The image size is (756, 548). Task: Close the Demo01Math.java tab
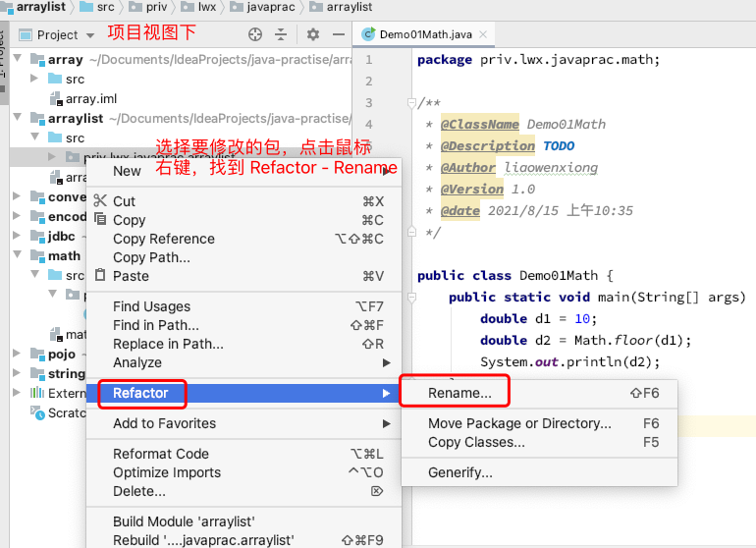point(483,34)
